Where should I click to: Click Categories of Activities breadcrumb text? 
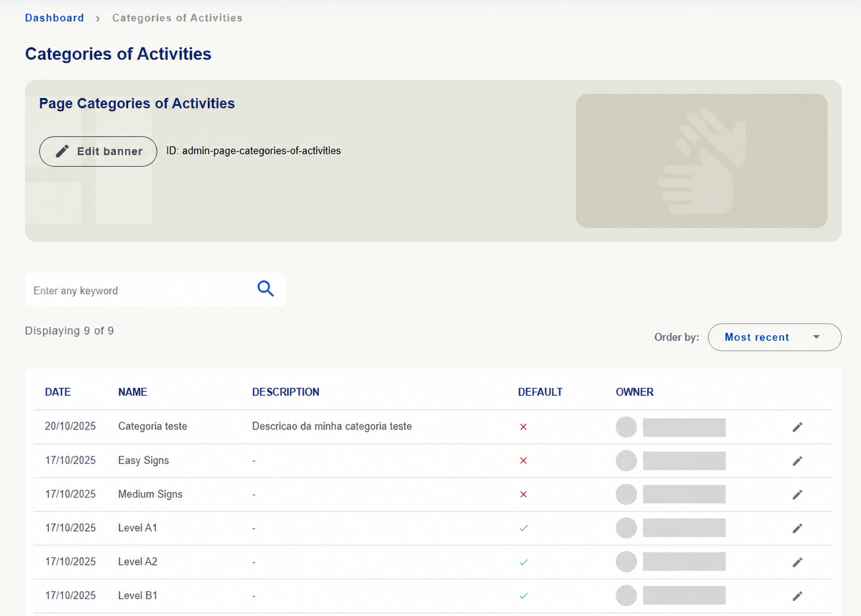[x=177, y=18]
